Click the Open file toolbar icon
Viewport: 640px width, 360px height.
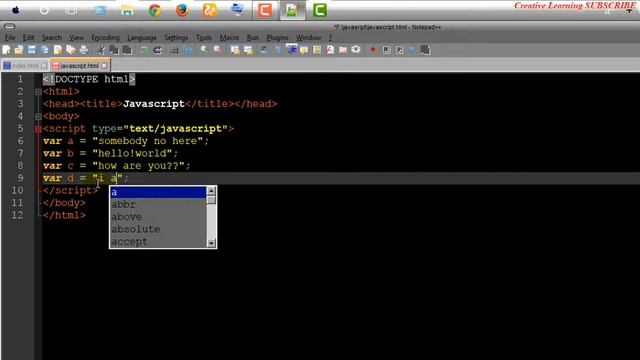19,50
